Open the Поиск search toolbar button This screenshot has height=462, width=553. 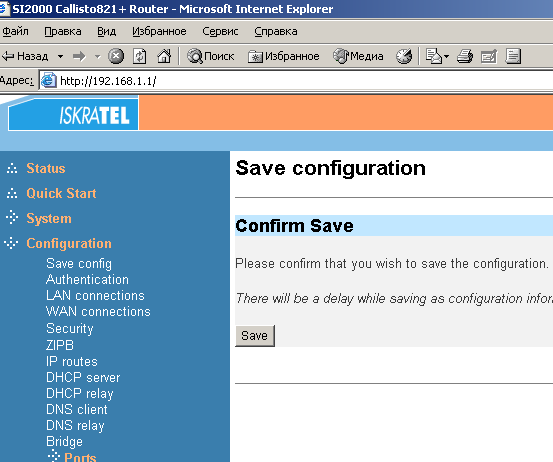pos(211,56)
